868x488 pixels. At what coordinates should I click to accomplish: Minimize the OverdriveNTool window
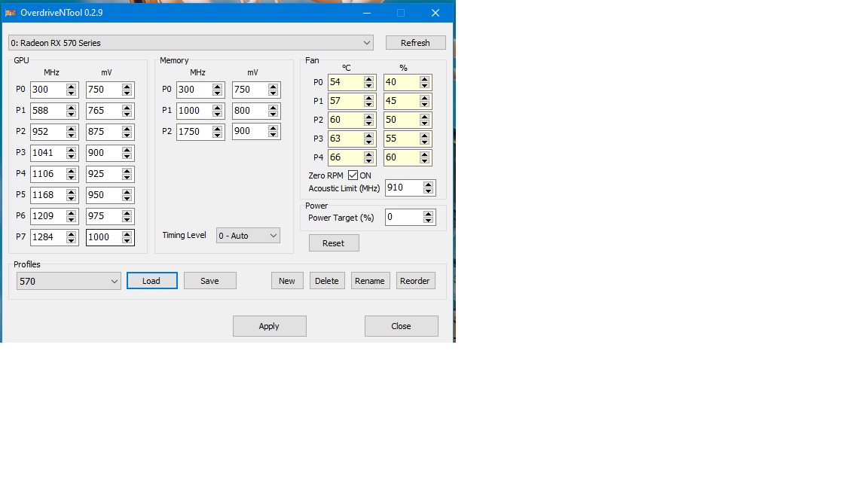pos(367,13)
